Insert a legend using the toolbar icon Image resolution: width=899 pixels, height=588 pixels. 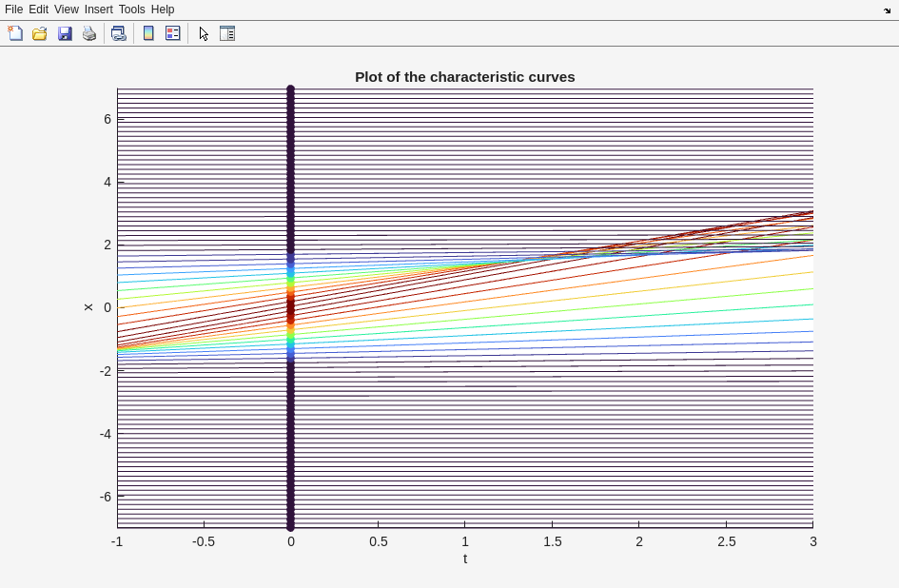(172, 33)
